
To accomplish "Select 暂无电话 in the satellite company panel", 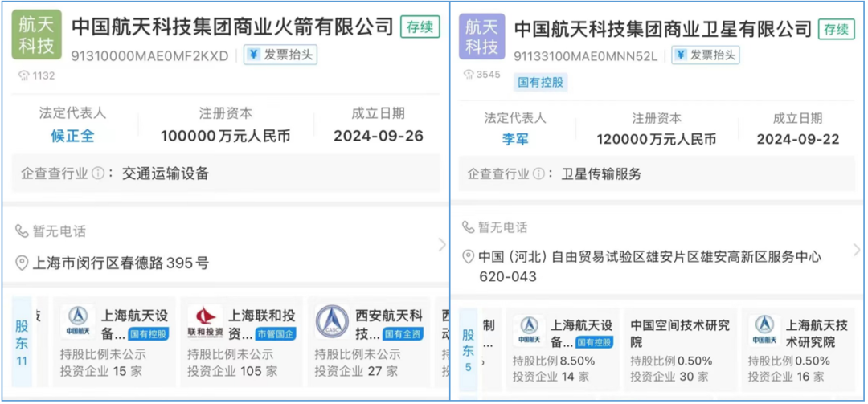I will (x=502, y=227).
